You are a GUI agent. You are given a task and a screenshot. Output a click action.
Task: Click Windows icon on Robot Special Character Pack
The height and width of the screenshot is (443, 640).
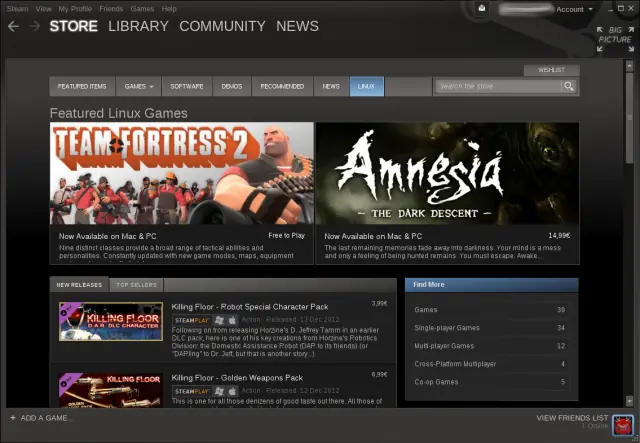click(219, 320)
